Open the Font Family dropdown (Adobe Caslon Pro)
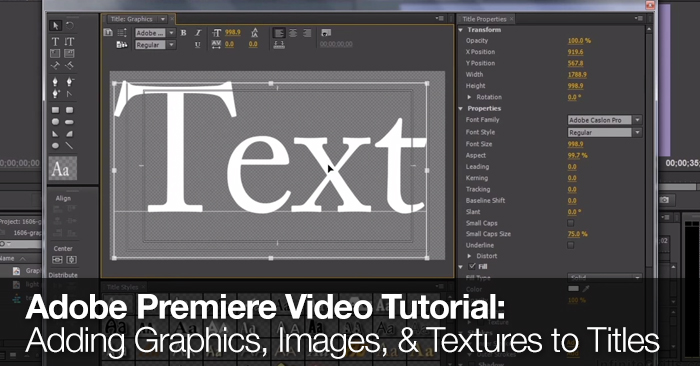 coord(604,120)
